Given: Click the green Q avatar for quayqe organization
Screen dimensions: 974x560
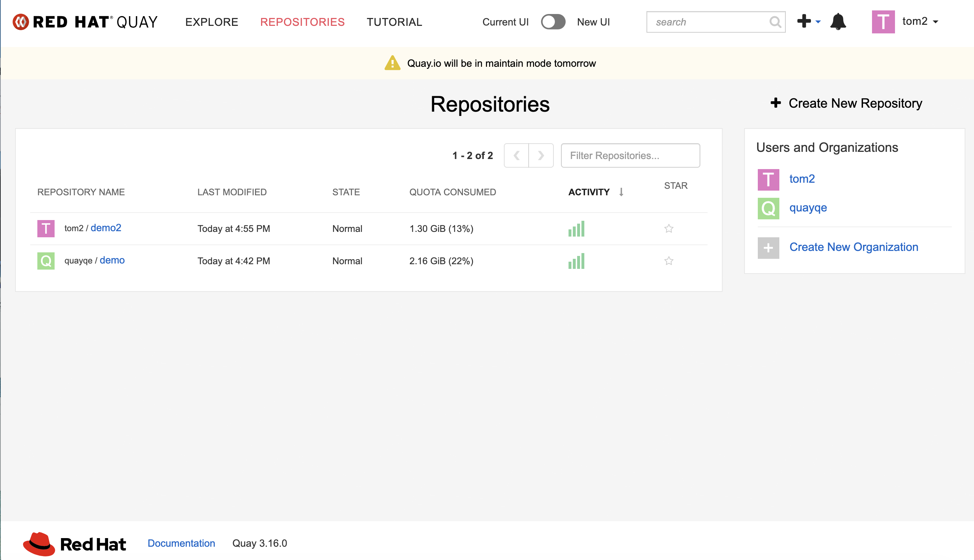Looking at the screenshot, I should click(x=768, y=209).
